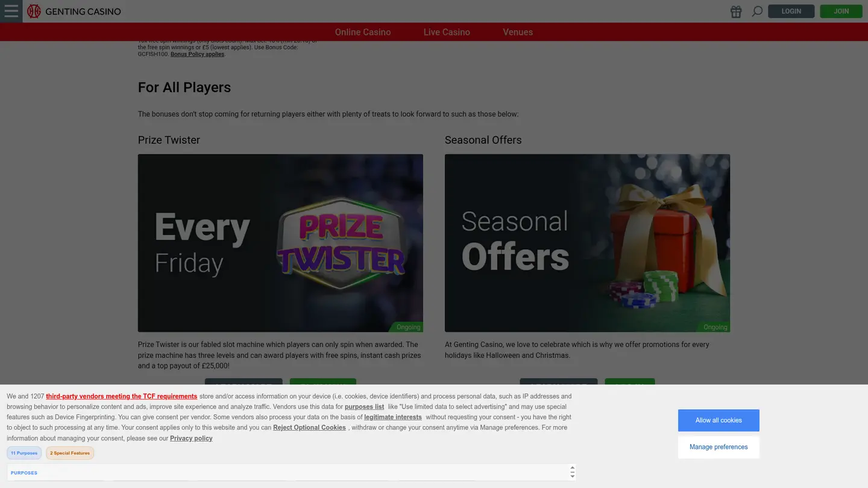
Task: Open the purposes list link
Action: (x=364, y=407)
